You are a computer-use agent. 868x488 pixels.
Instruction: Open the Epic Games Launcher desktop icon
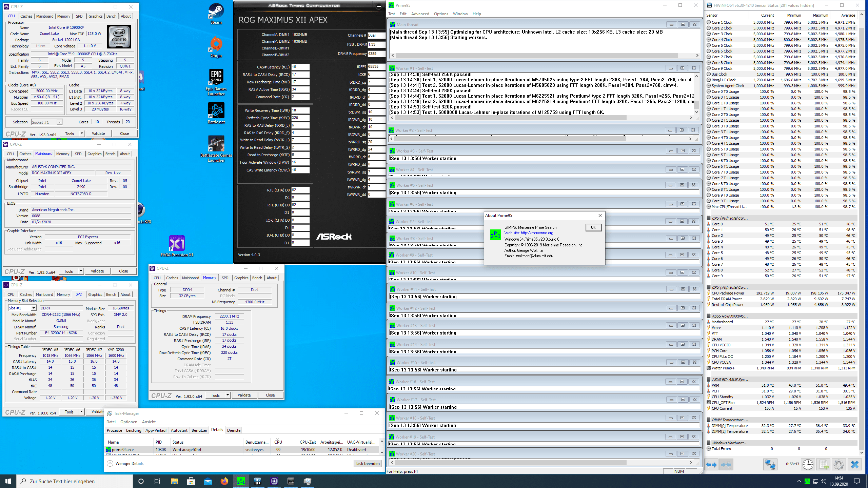point(216,82)
